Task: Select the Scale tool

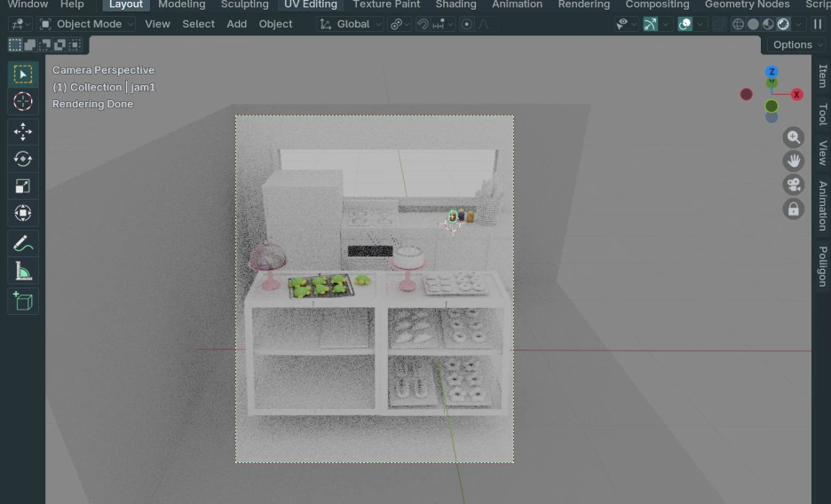Action: 23,185
